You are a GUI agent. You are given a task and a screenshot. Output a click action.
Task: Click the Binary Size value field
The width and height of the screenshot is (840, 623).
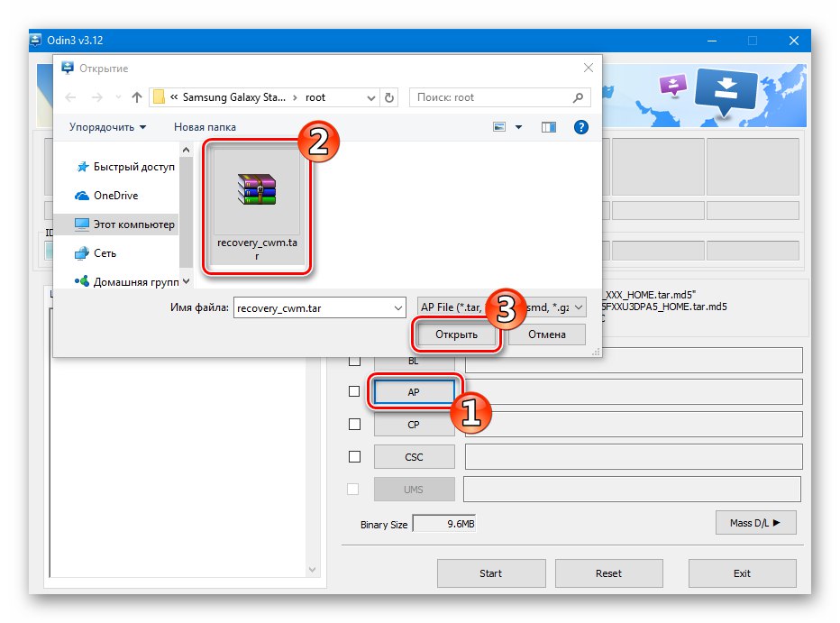click(443, 523)
